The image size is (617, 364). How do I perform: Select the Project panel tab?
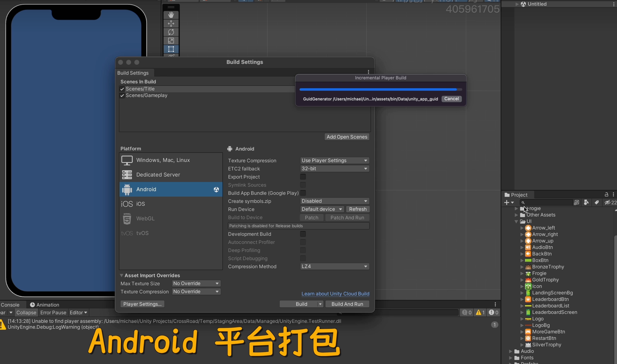point(516,195)
